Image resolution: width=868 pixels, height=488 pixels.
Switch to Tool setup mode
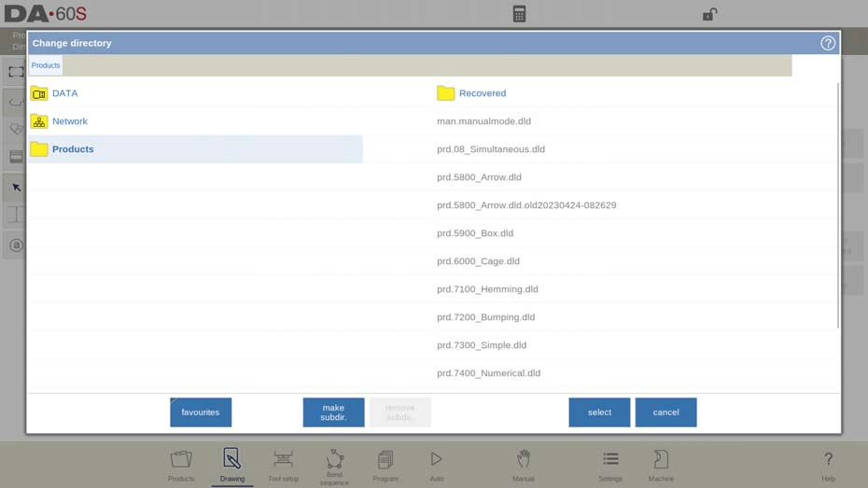[283, 465]
